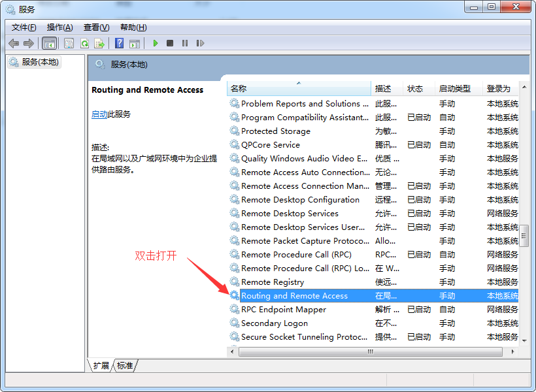Select Remote Access Connection Manager service

click(373, 186)
